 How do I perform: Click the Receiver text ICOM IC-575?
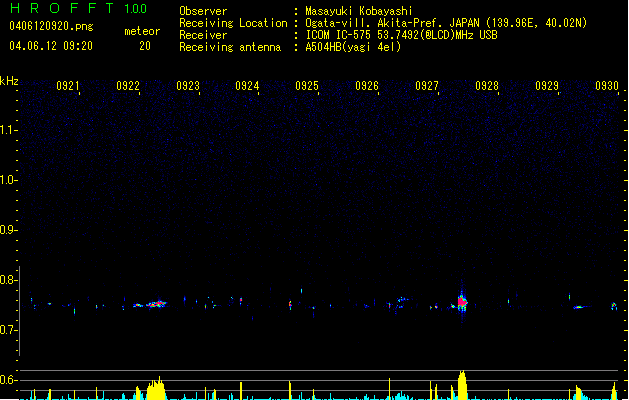(338, 35)
